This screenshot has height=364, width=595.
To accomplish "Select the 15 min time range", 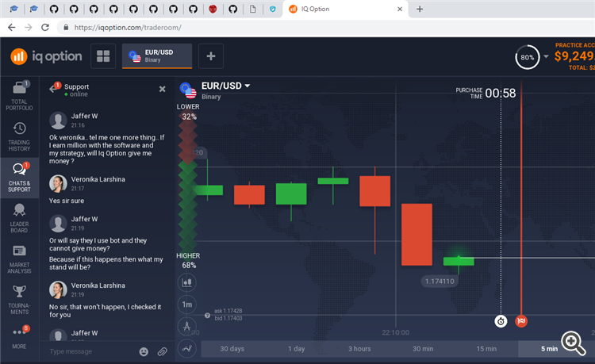I will click(486, 349).
